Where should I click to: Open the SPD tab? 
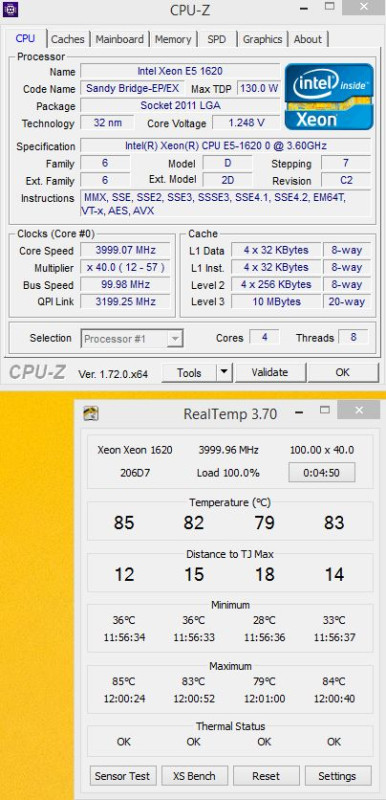[216, 39]
